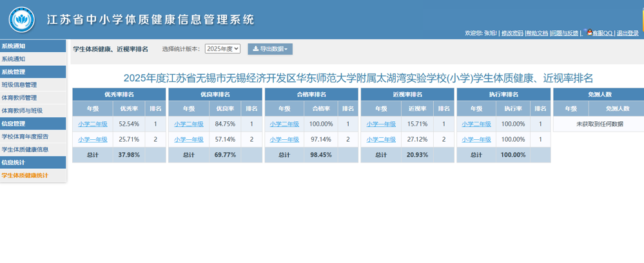Click 小学一年级 link in 优秀率排名 table
The height and width of the screenshot is (263, 644).
pyautogui.click(x=92, y=140)
